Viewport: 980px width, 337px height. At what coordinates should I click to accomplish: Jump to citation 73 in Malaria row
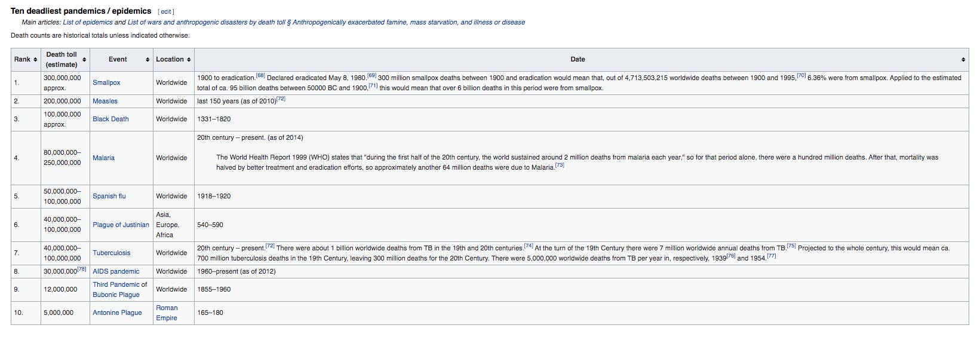click(x=559, y=166)
